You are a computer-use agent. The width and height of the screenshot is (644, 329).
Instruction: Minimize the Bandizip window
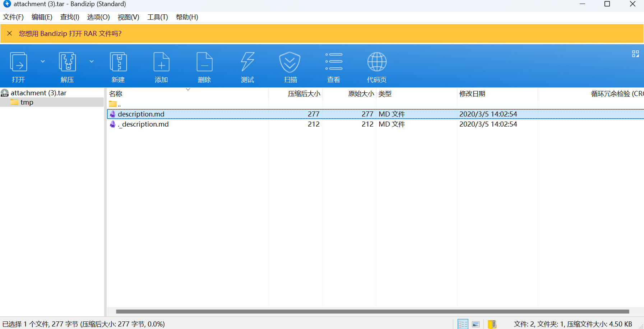coord(582,4)
